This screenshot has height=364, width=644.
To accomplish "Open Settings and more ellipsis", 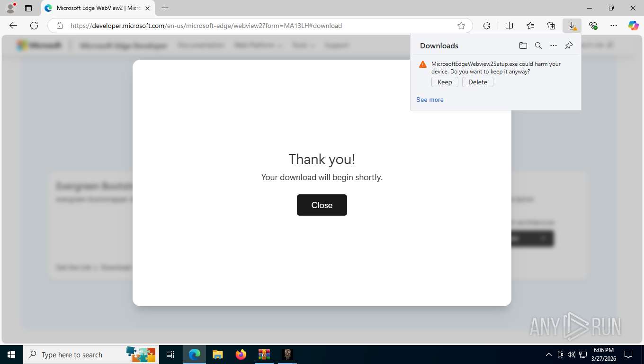I will [x=614, y=26].
